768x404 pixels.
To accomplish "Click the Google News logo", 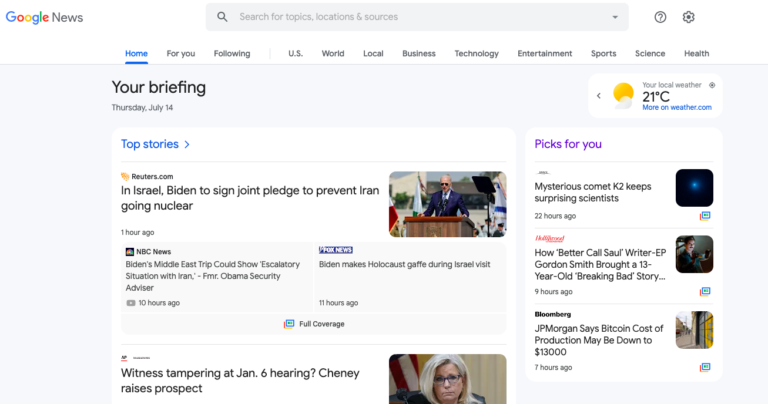I will [x=44, y=17].
